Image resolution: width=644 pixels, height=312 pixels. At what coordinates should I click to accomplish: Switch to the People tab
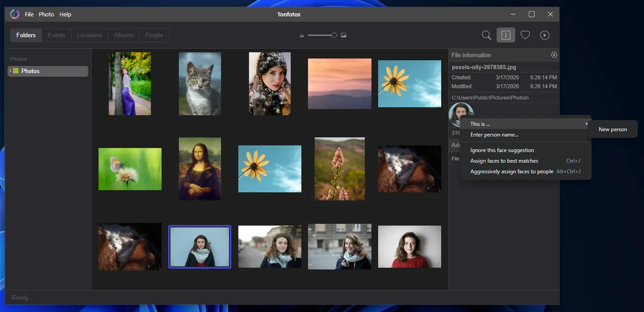click(x=154, y=35)
